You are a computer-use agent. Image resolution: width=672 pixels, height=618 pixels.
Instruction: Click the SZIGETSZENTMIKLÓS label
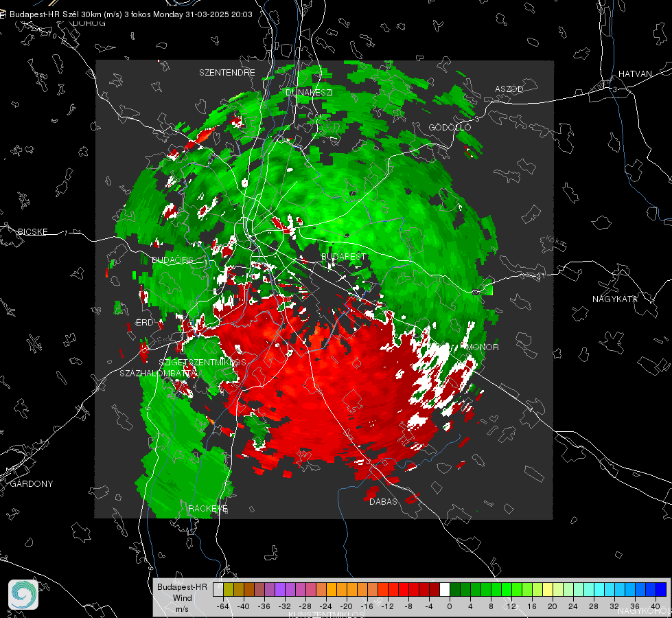pyautogui.click(x=202, y=363)
